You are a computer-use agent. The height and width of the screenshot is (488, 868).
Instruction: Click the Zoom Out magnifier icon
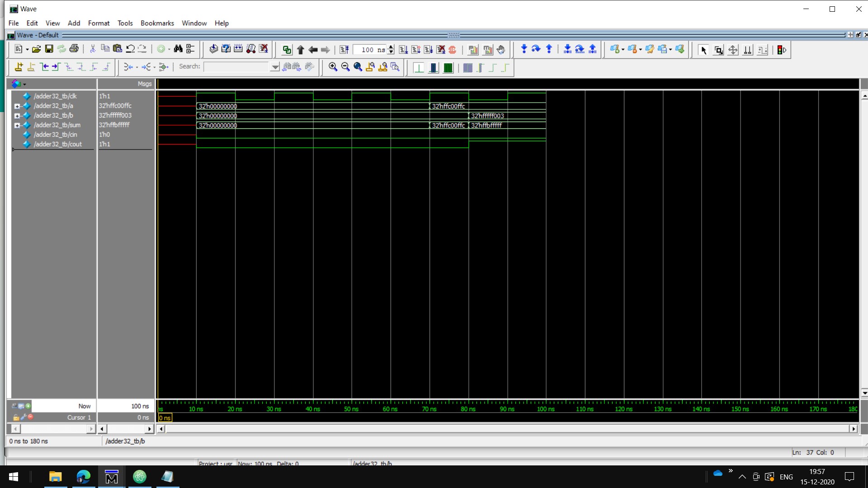click(x=345, y=67)
